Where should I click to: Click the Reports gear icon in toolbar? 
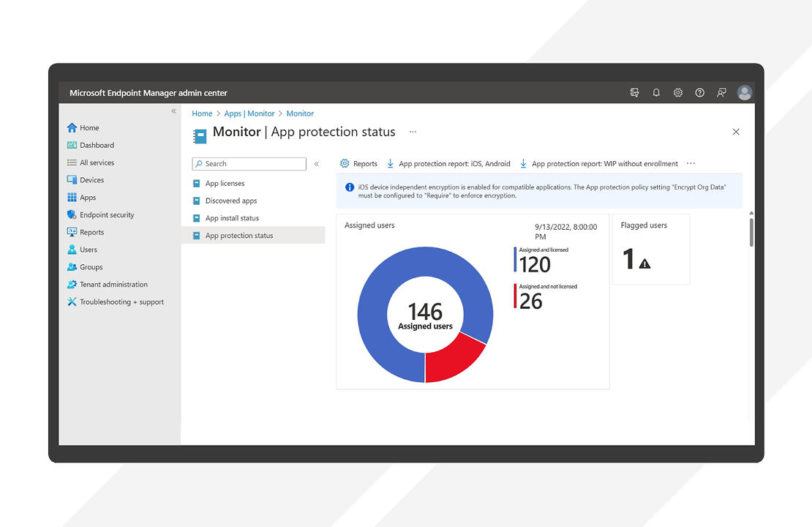point(345,164)
